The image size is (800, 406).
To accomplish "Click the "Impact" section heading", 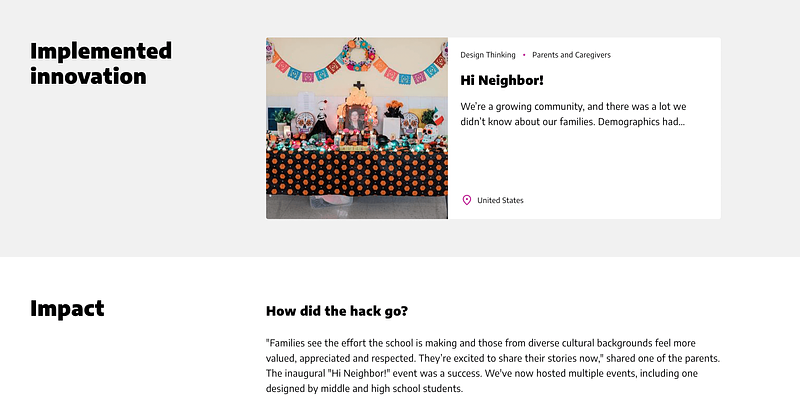I will [67, 308].
